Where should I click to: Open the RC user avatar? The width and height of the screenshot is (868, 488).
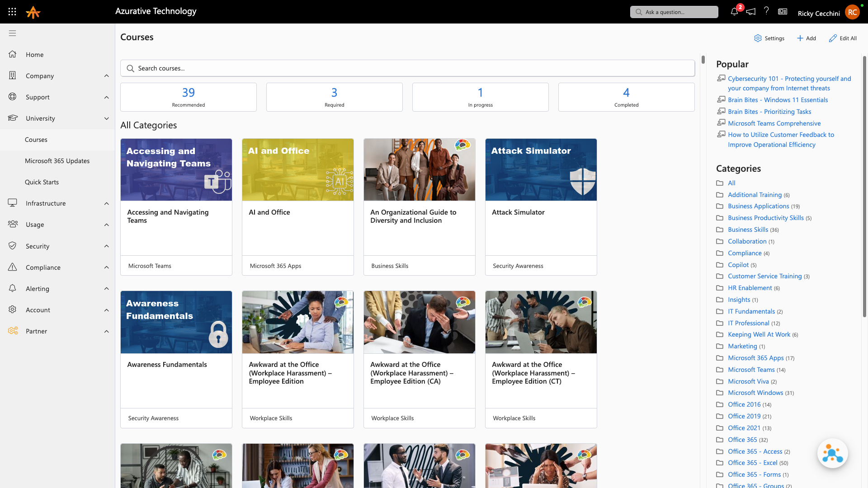[852, 12]
